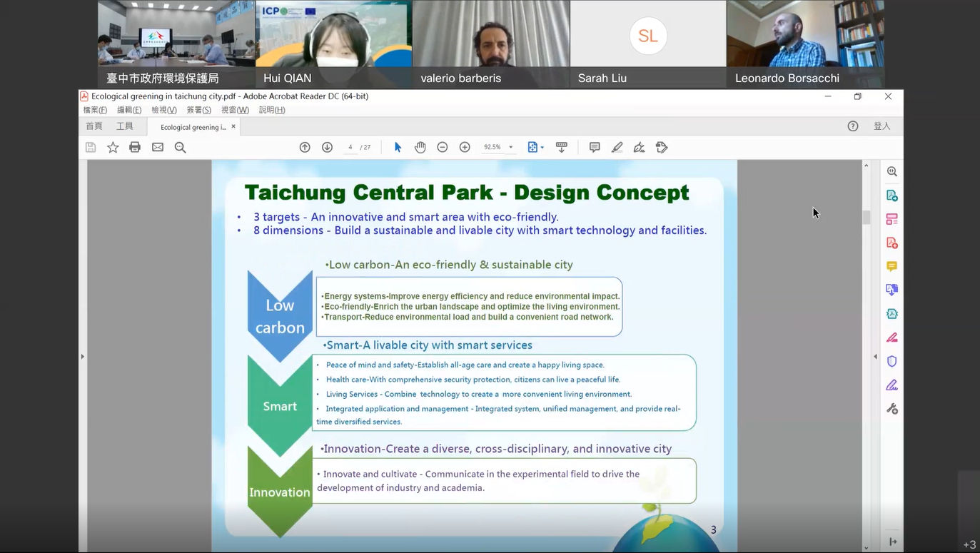Bookmark file with the star icon
980x553 pixels.
(113, 147)
